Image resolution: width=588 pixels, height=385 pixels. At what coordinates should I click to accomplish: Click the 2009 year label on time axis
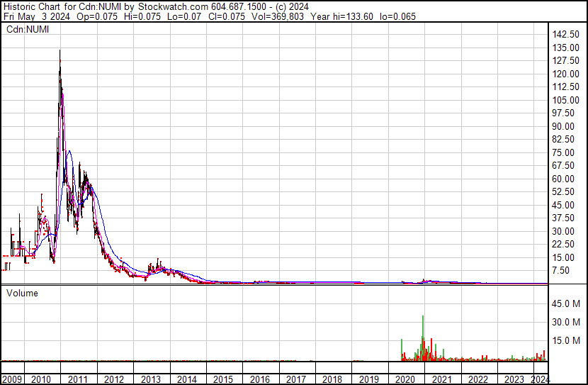(11, 379)
